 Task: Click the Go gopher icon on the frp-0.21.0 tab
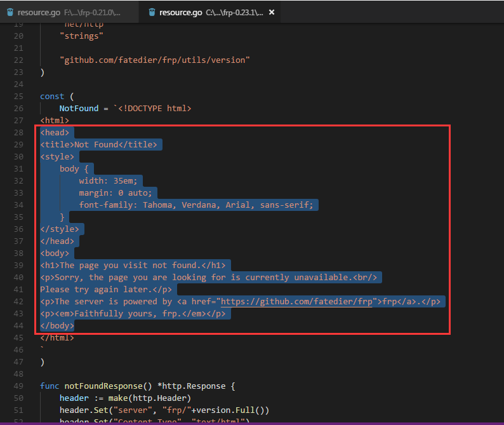10,12
